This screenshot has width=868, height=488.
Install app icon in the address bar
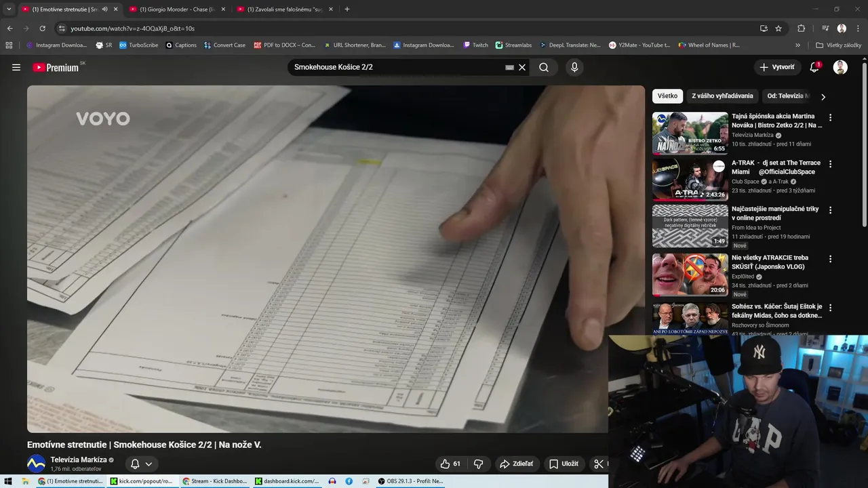click(x=764, y=28)
